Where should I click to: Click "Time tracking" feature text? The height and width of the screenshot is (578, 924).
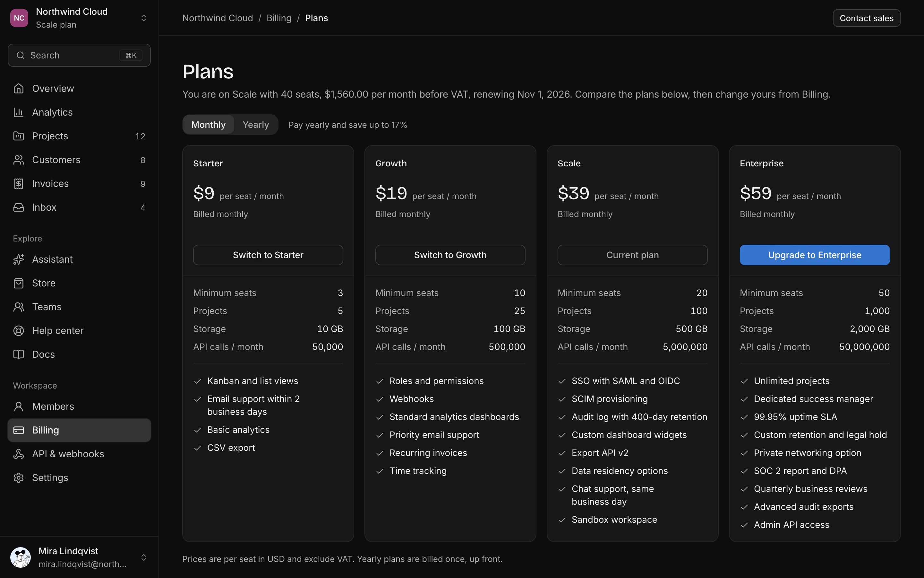[418, 470]
